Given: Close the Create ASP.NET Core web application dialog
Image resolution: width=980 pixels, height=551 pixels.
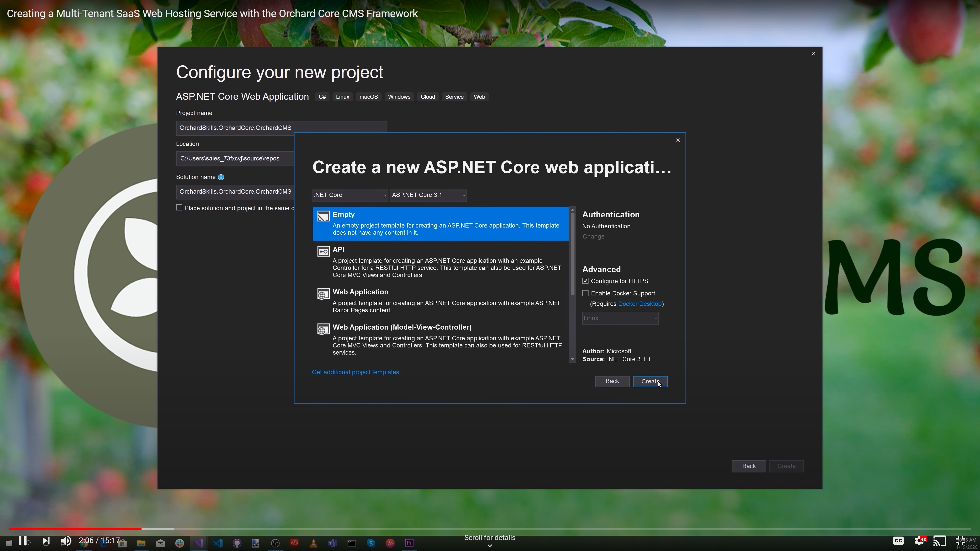Looking at the screenshot, I should click(x=678, y=140).
